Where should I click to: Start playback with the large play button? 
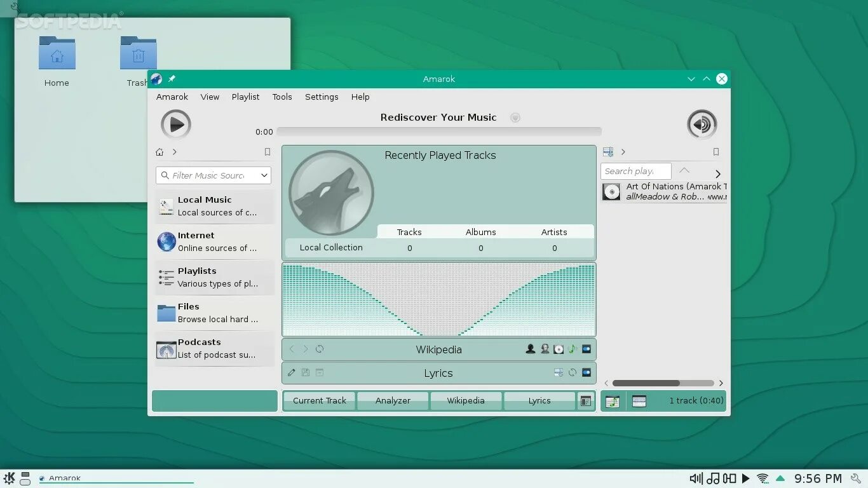(176, 125)
